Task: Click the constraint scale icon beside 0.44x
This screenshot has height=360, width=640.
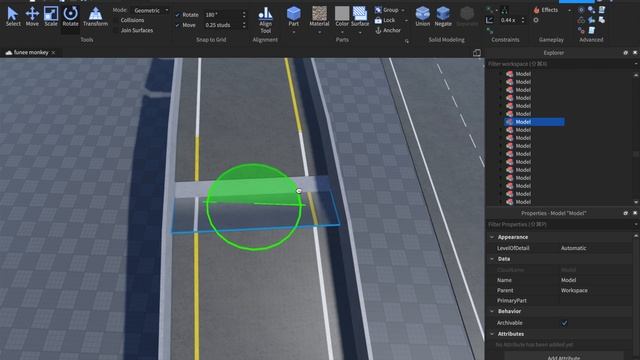Action: pos(489,20)
